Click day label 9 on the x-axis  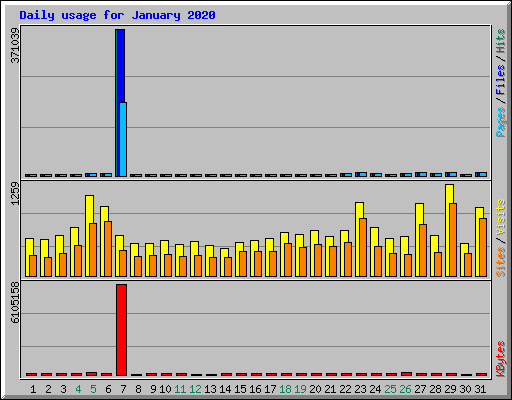pyautogui.click(x=153, y=389)
